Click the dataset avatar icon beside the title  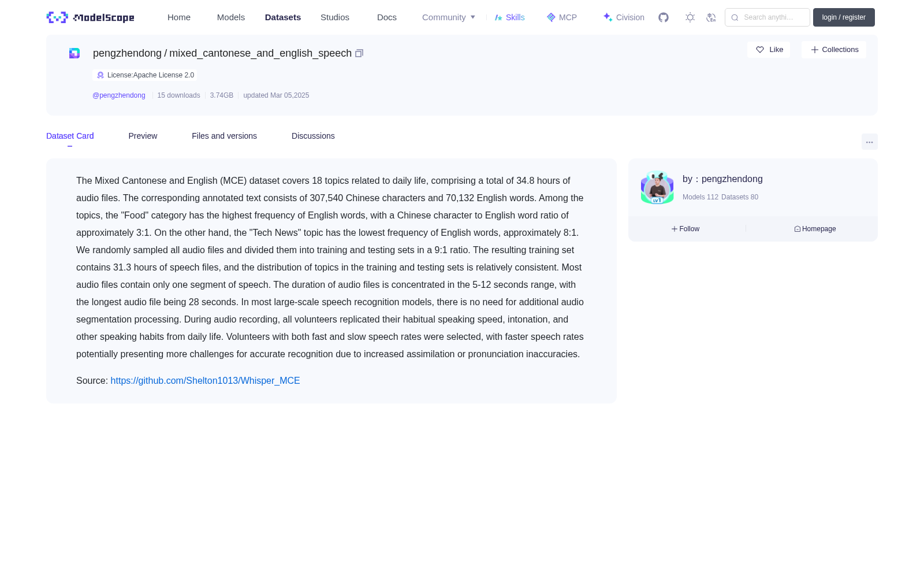(x=74, y=53)
